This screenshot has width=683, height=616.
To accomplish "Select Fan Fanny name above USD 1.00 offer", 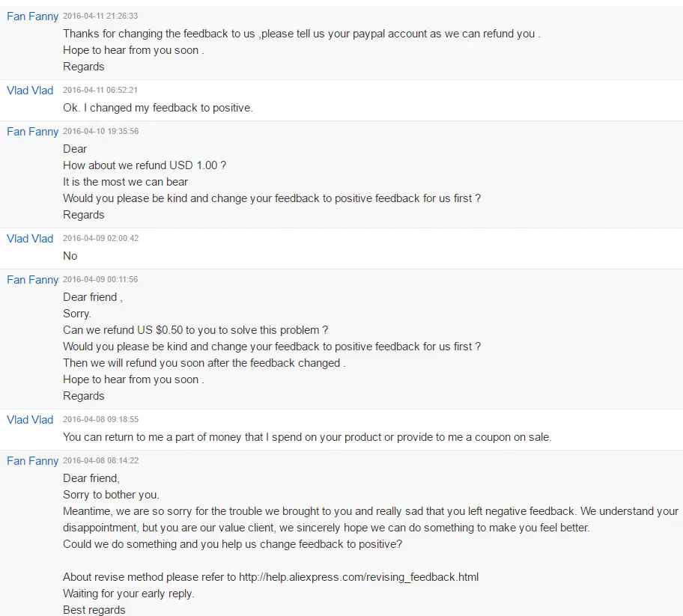I will coord(32,132).
